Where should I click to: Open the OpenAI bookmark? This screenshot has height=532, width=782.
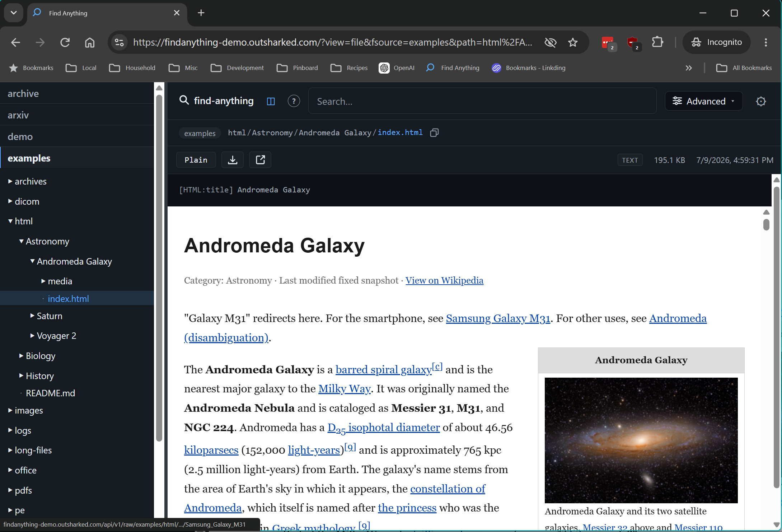(x=397, y=68)
